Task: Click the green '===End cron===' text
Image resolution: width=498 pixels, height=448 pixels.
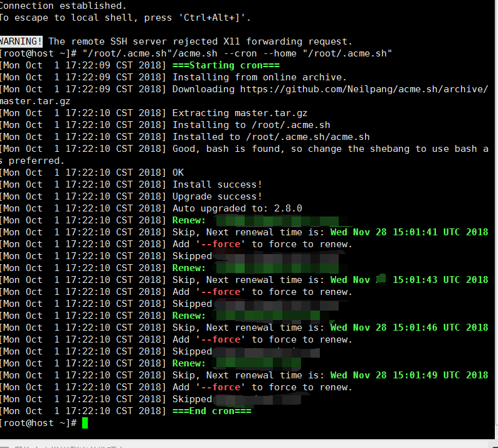Action: pyautogui.click(x=212, y=411)
